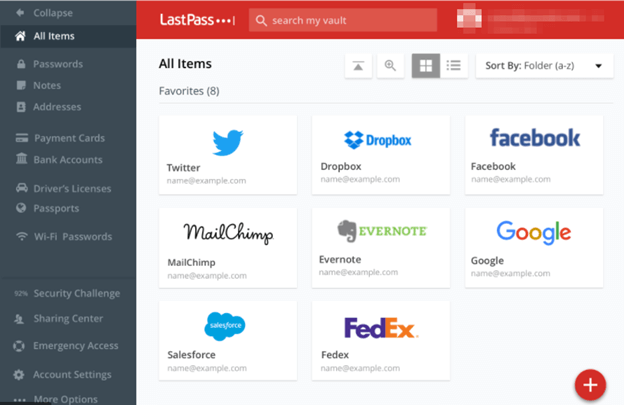Click the Notes sticky note icon
Screen dimensions: 624x405
pos(21,85)
